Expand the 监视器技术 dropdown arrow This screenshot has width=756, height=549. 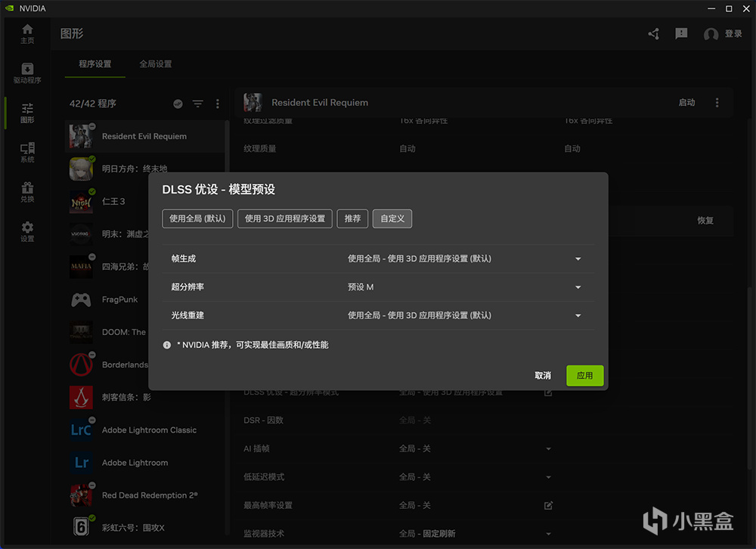pyautogui.click(x=548, y=534)
